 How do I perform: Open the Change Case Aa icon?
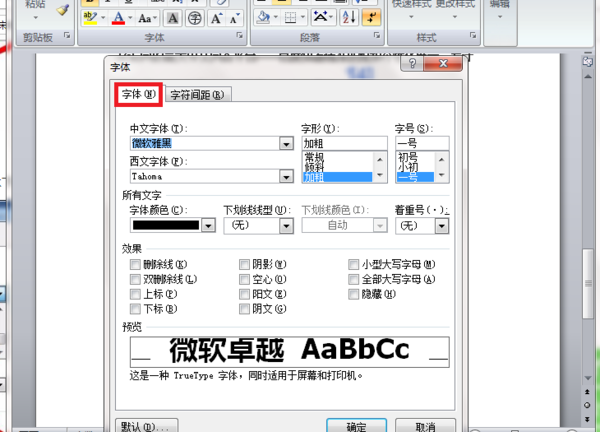pyautogui.click(x=145, y=18)
